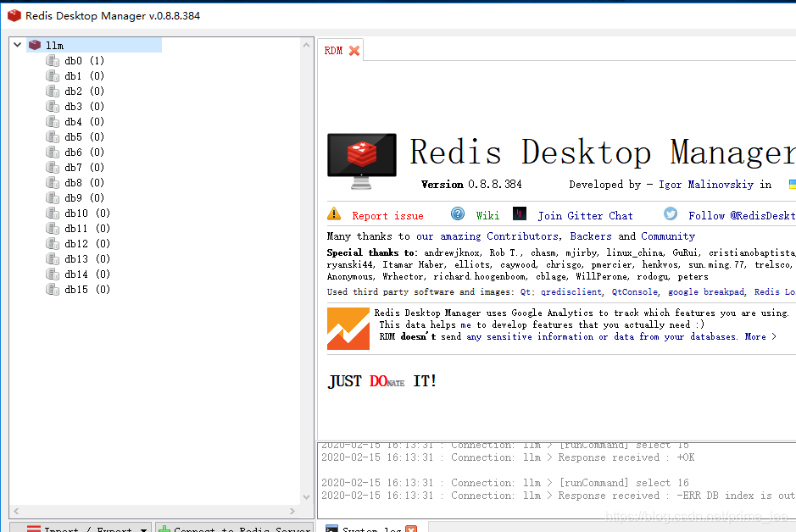The image size is (796, 532).
Task: Expand the db13 database node
Action: 52,258
